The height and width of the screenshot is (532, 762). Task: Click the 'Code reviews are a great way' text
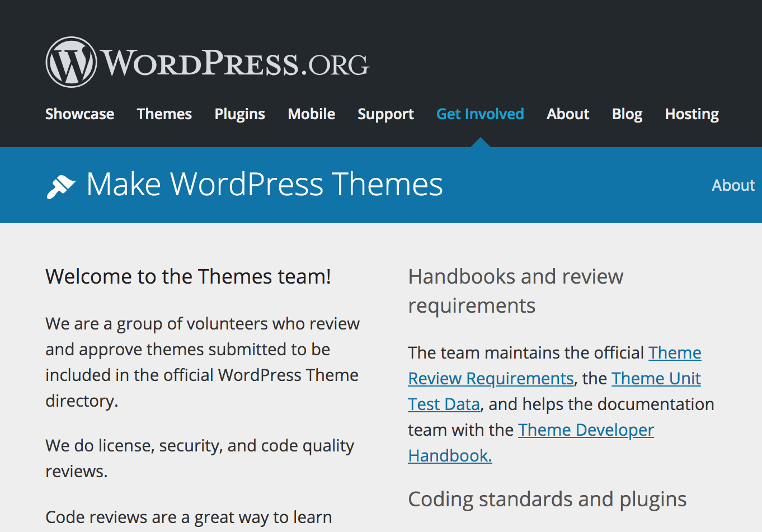(189, 517)
